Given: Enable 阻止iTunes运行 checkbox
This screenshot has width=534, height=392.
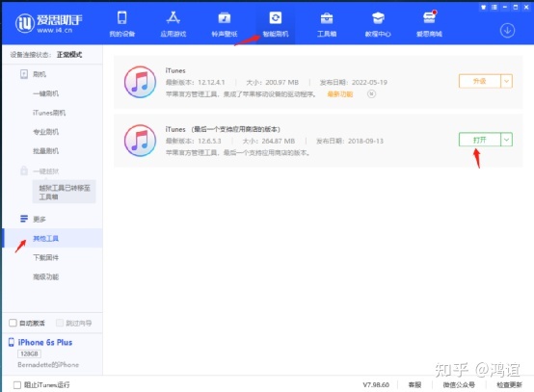Looking at the screenshot, I should pos(17,385).
